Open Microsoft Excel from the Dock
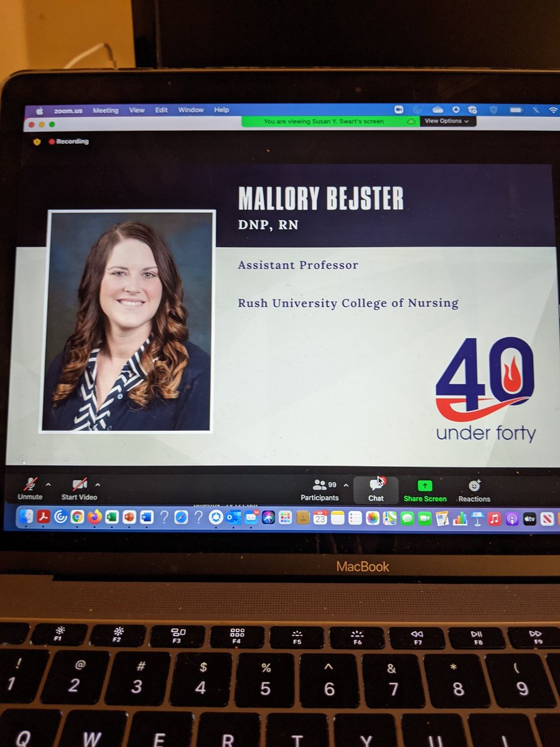The height and width of the screenshot is (747, 560). (x=112, y=517)
